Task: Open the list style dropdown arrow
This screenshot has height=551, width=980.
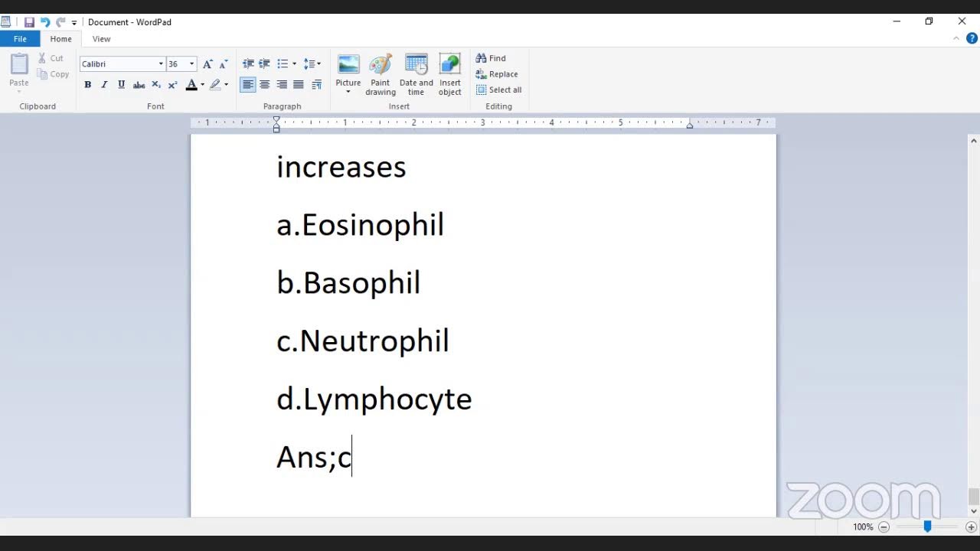Action: point(294,64)
